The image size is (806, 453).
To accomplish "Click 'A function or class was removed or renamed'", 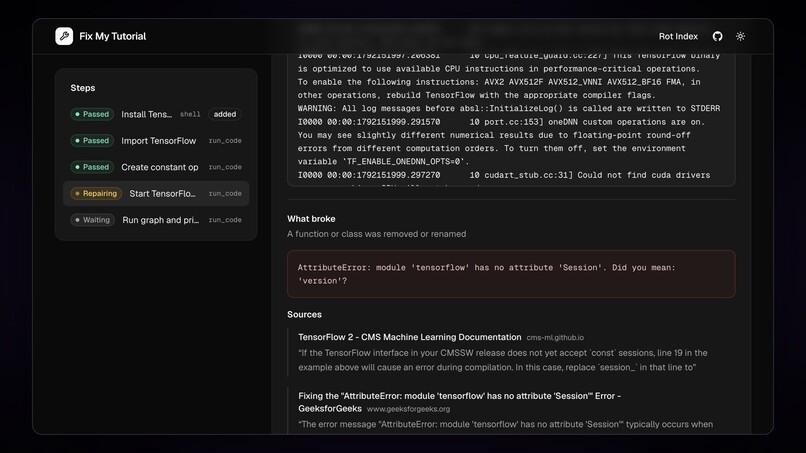I will (x=377, y=234).
